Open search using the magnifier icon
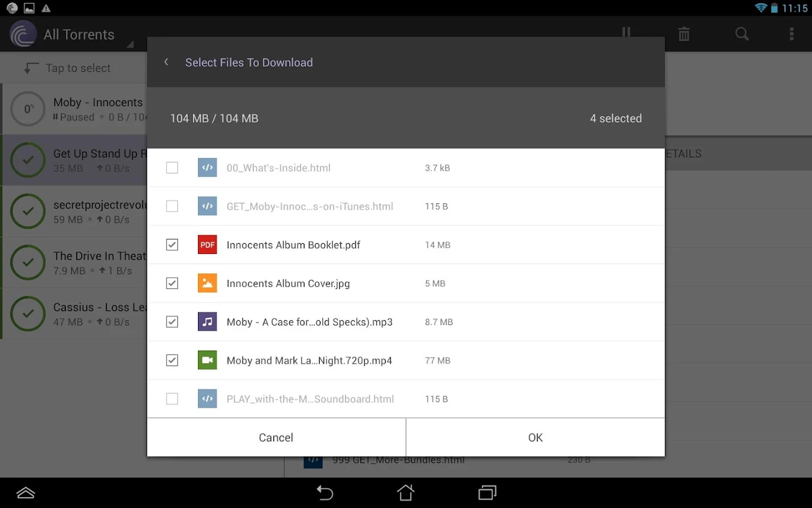 [741, 34]
